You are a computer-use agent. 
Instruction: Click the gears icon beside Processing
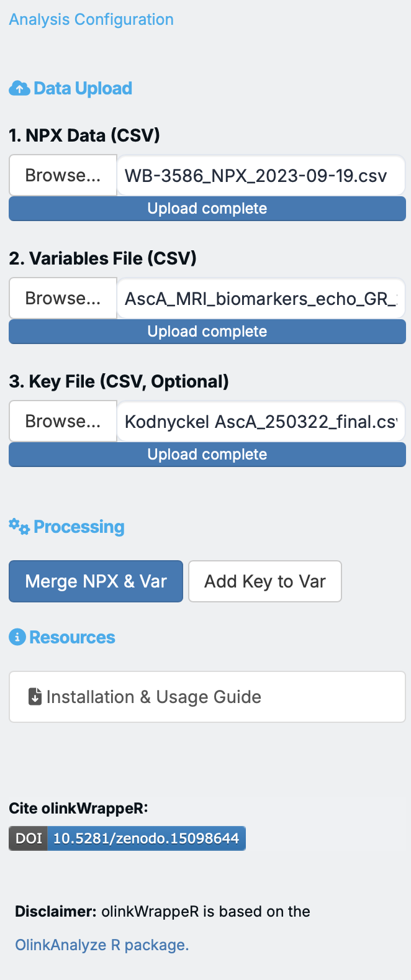pos(19,527)
